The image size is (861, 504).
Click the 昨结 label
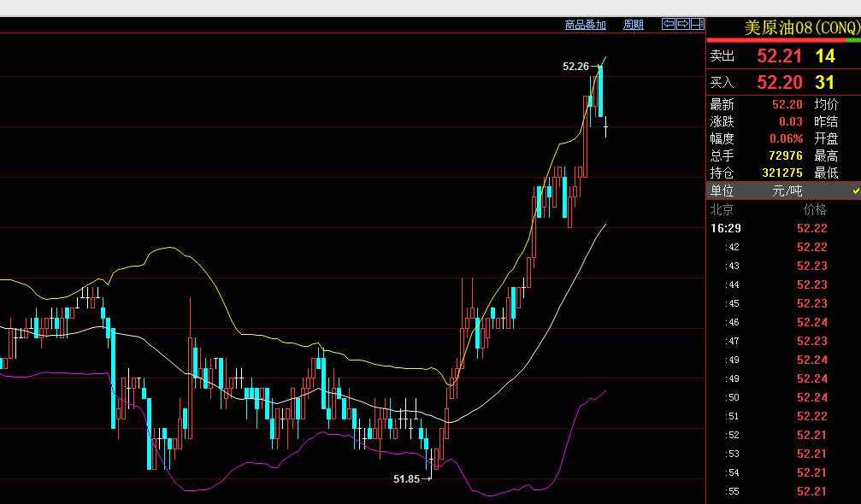click(827, 121)
